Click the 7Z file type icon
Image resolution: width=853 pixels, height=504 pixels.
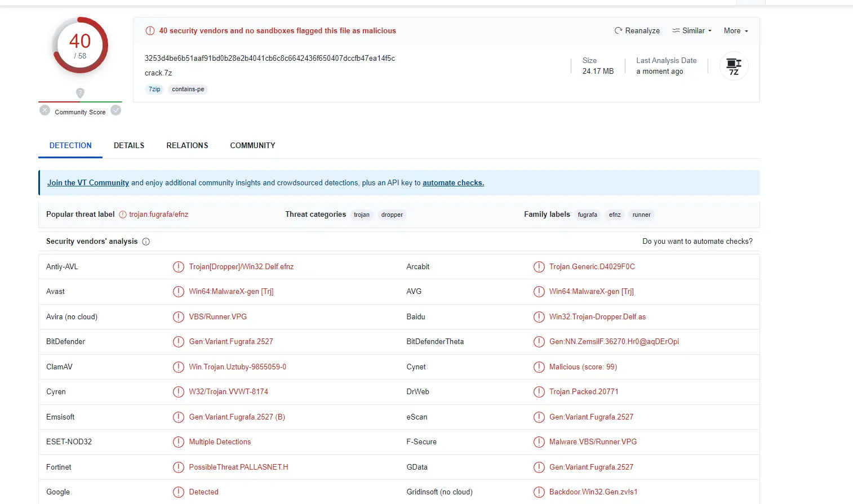tap(734, 66)
